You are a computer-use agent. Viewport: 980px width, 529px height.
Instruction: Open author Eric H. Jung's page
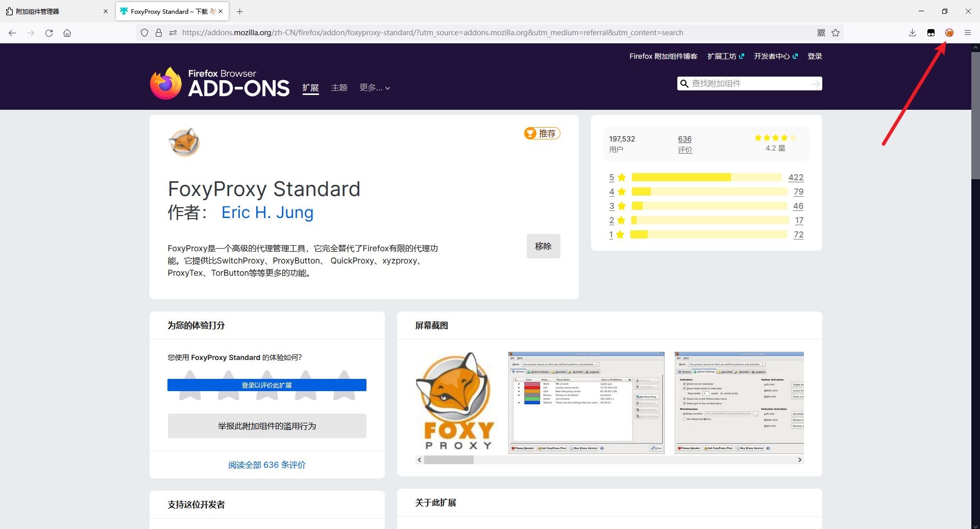(267, 212)
